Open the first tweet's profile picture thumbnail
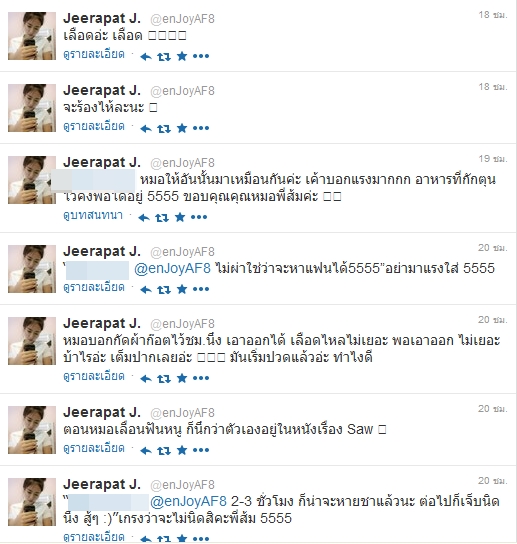 [x=32, y=36]
